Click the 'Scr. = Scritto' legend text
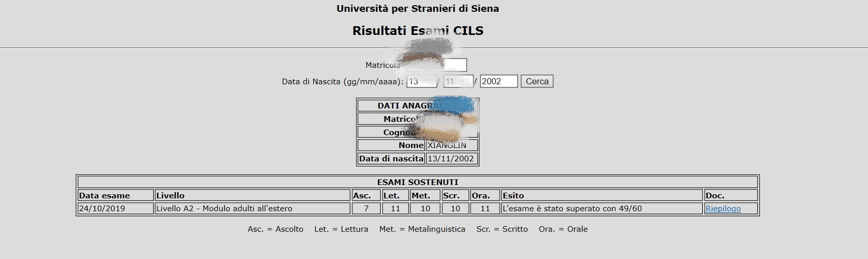Viewport: 868px width, 259px height. [x=502, y=229]
